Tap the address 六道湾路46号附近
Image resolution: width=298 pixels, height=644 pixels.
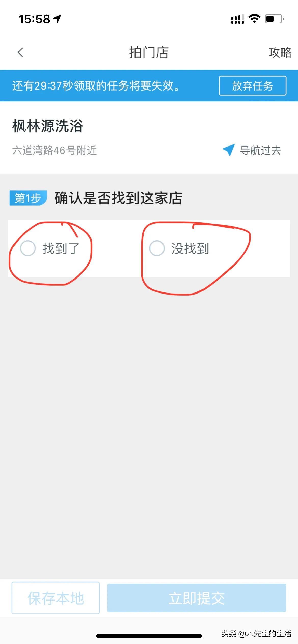pyautogui.click(x=55, y=150)
